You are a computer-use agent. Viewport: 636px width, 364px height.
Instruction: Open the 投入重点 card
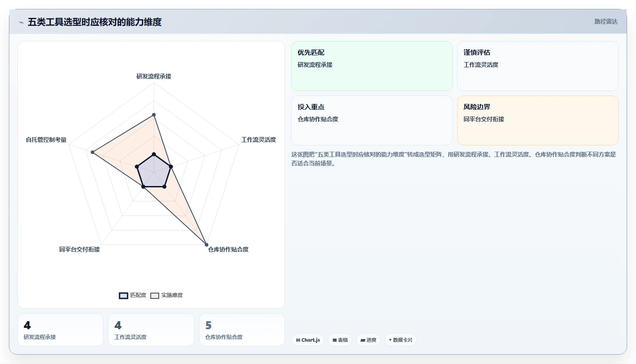click(x=372, y=120)
